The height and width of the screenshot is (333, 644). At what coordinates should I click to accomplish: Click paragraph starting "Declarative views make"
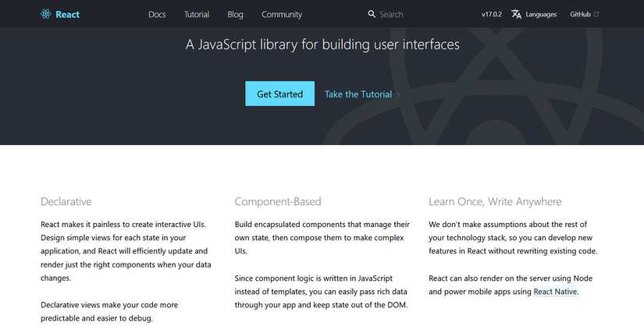pos(109,311)
